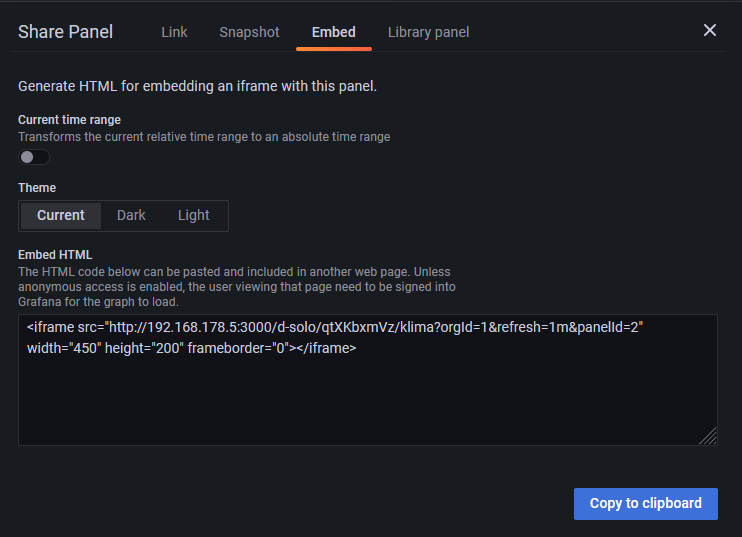
Task: Click the empty area of the Embed HTML text box
Action: coord(367,400)
